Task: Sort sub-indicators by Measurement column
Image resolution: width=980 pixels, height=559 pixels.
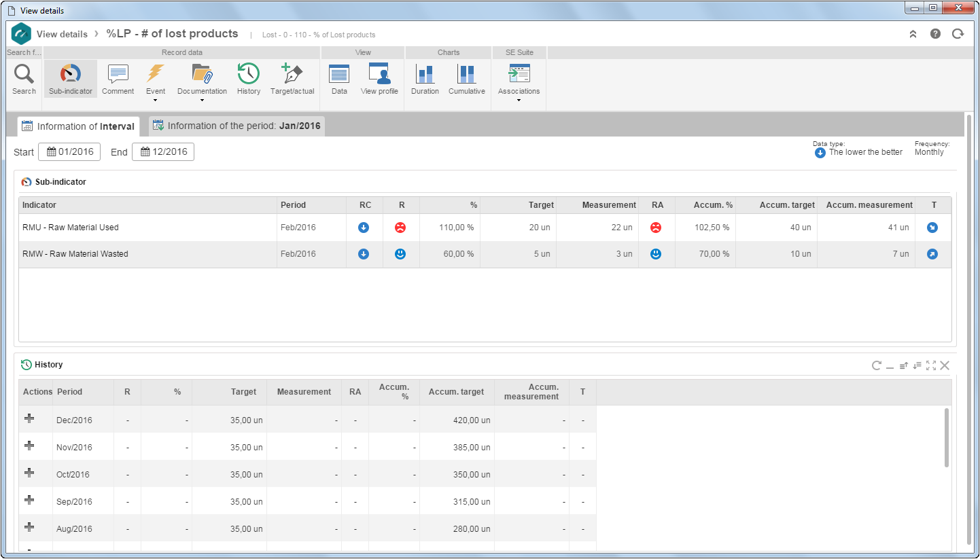Action: [597, 204]
